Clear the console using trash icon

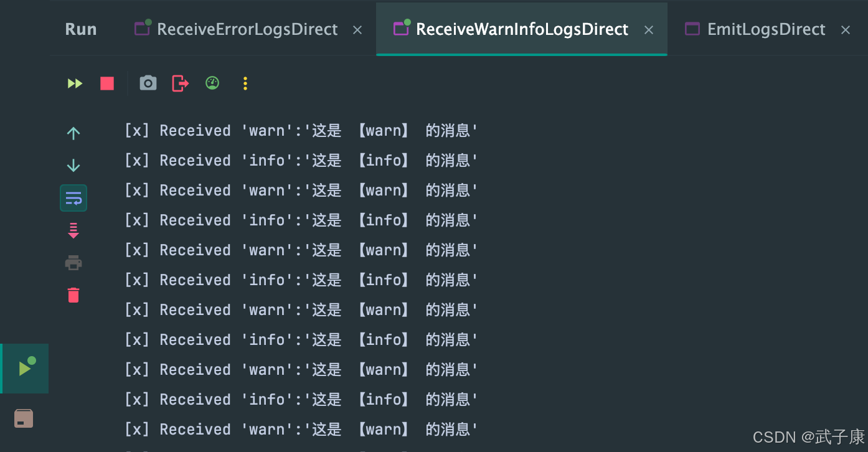pyautogui.click(x=73, y=294)
